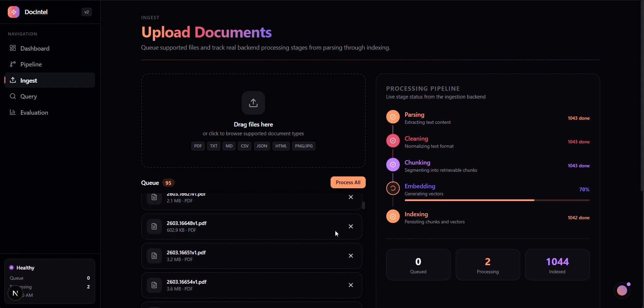Screen dimensions: 644x308
Task: Remove 2603.16648v1.pdf from the queue
Action: coord(350,226)
